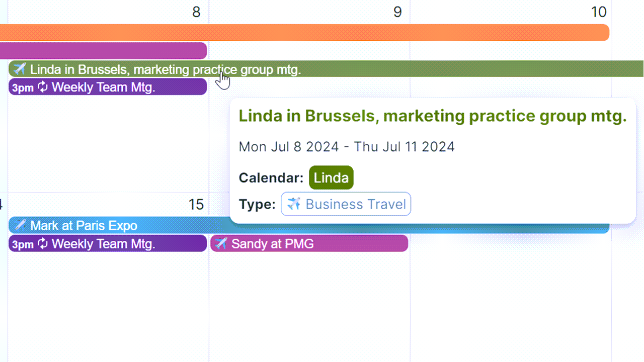Select day number 9 in calendar
The width and height of the screenshot is (644, 362).
coord(397,12)
